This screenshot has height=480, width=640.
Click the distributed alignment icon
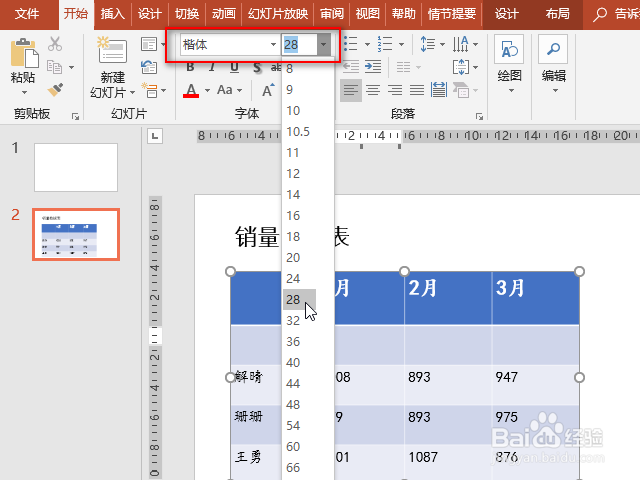pyautogui.click(x=439, y=90)
